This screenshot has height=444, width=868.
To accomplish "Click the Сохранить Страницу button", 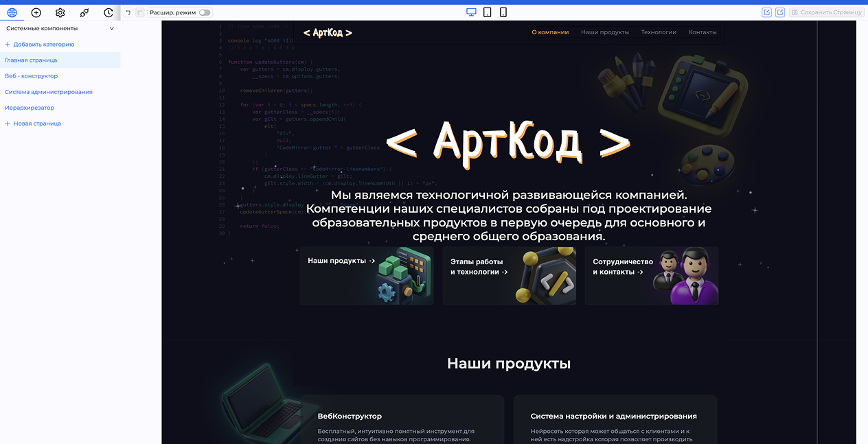I will (x=827, y=12).
